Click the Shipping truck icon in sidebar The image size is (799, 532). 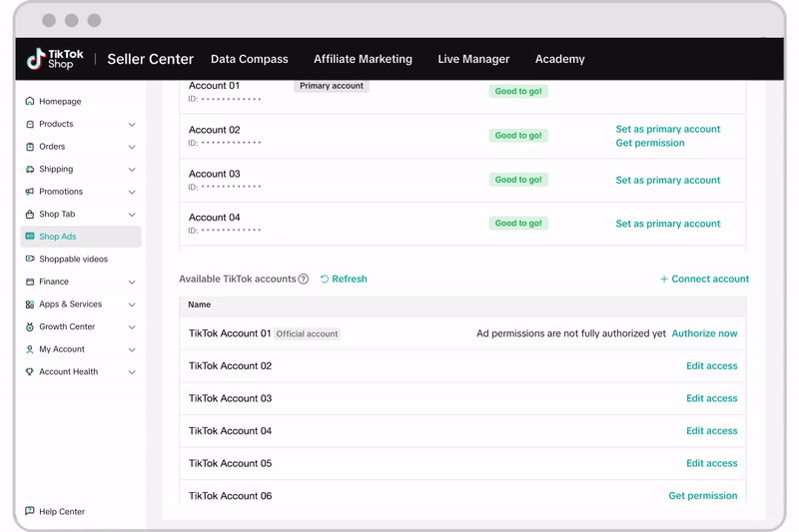(30, 169)
